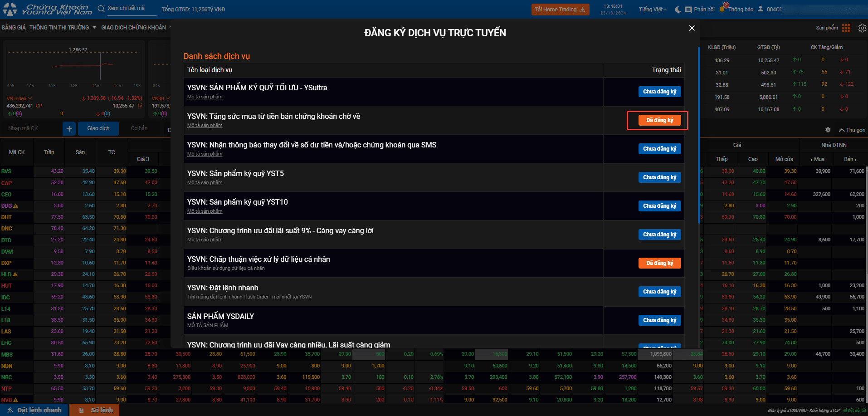The image size is (868, 416).
Task: Click the Tải Home Trading download button
Action: coord(560,10)
